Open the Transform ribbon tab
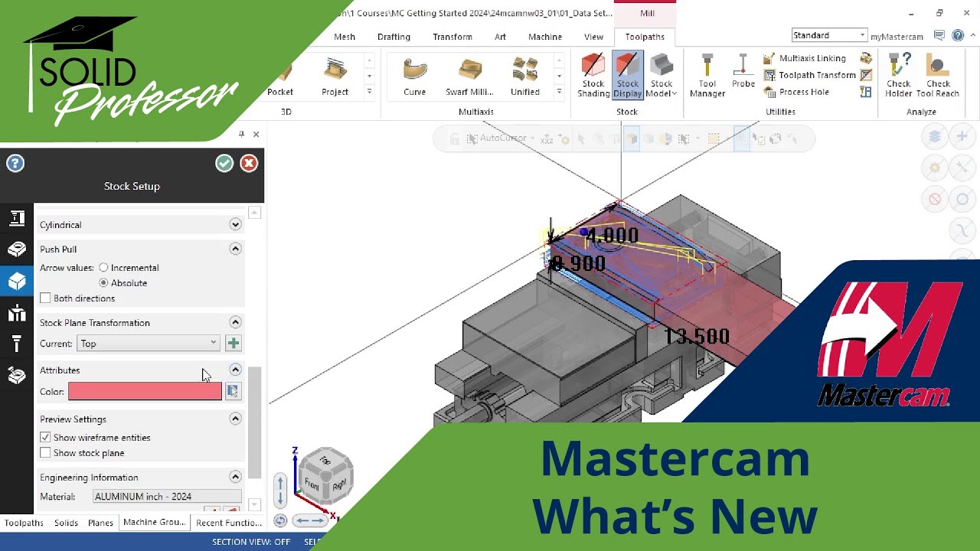980x551 pixels. point(452,37)
